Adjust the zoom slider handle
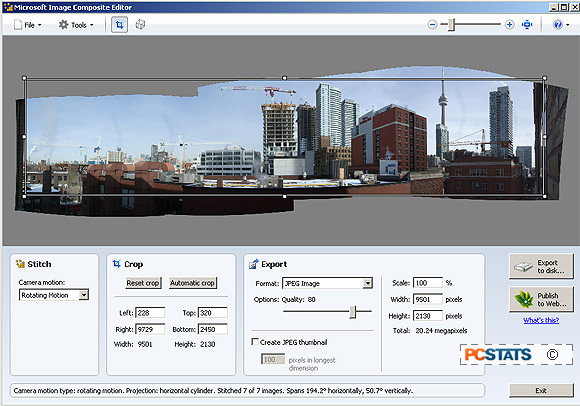 (451, 25)
